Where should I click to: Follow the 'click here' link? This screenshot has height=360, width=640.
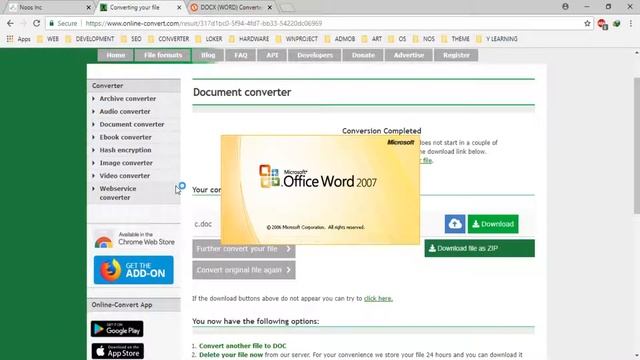(378, 298)
